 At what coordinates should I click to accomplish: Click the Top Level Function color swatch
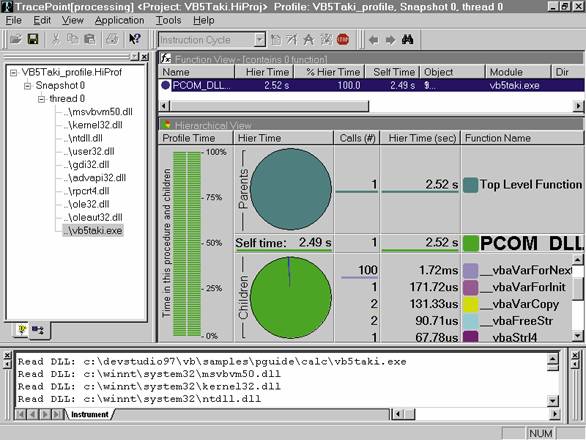471,185
